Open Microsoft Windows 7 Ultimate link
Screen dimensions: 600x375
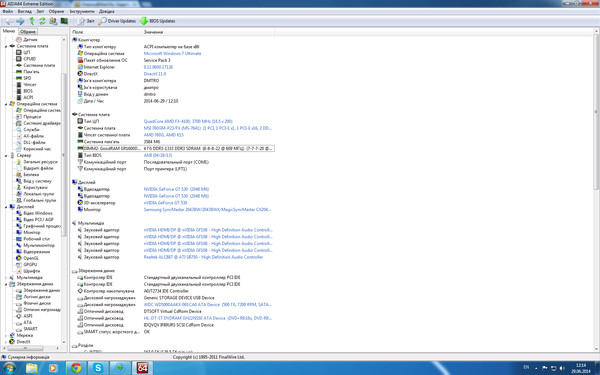click(172, 54)
